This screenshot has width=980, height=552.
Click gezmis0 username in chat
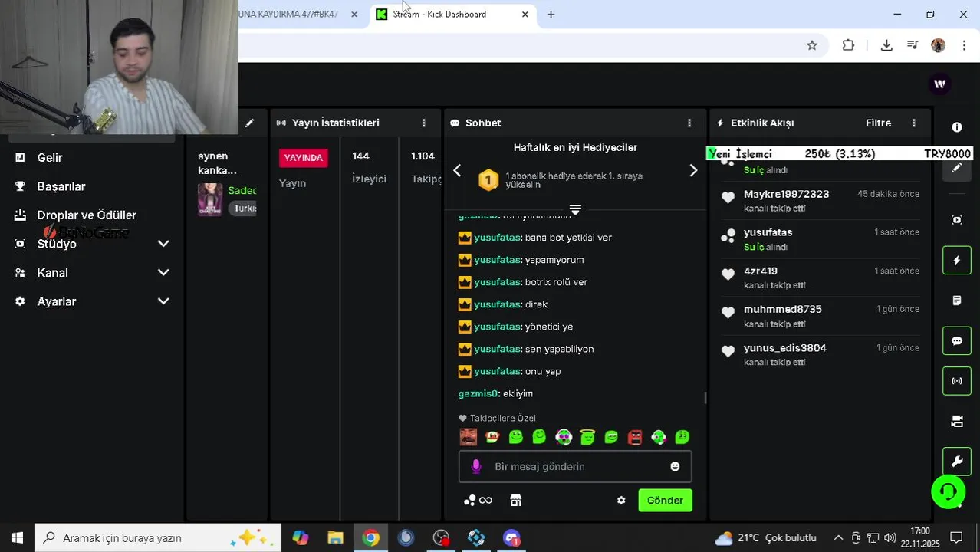tap(478, 393)
